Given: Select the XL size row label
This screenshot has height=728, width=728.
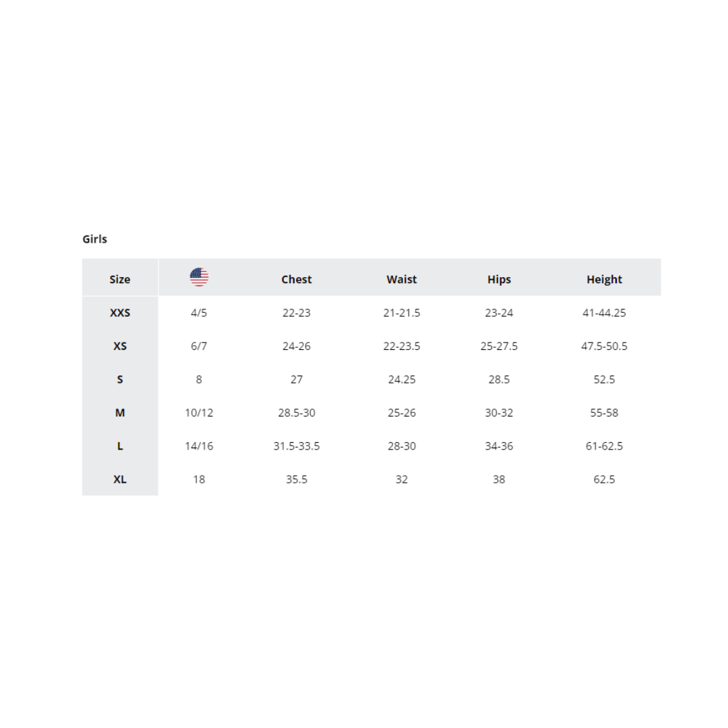Looking at the screenshot, I should point(120,479).
